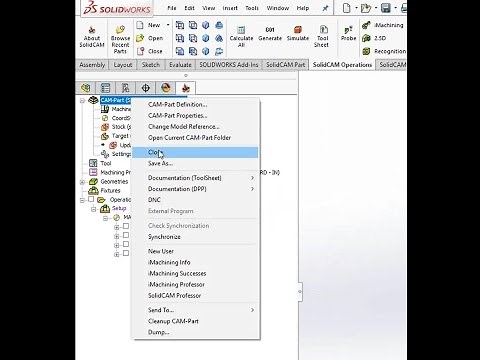
Task: Open the Insert menu in the menu bar
Action: (230, 8)
